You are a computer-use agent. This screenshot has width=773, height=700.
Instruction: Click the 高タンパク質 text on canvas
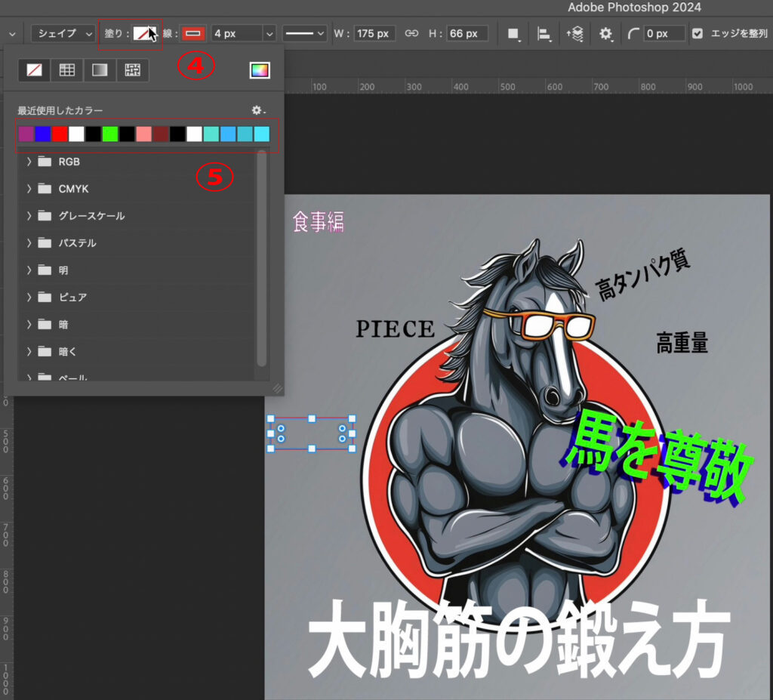(x=642, y=275)
